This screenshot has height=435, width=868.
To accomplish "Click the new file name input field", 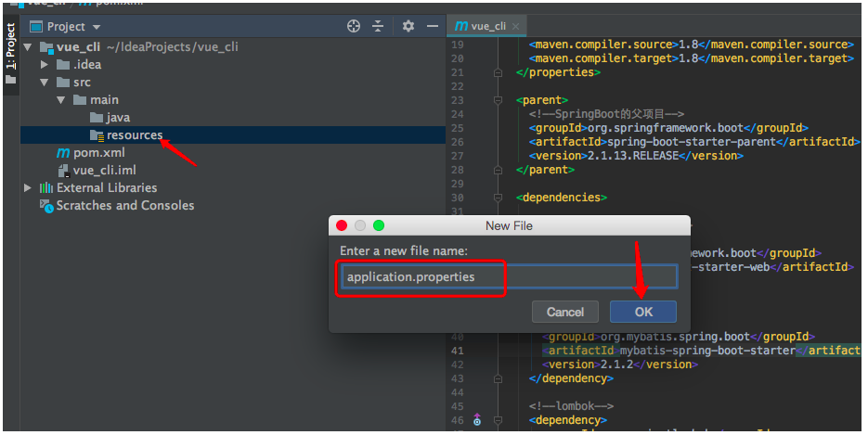I will tap(510, 277).
